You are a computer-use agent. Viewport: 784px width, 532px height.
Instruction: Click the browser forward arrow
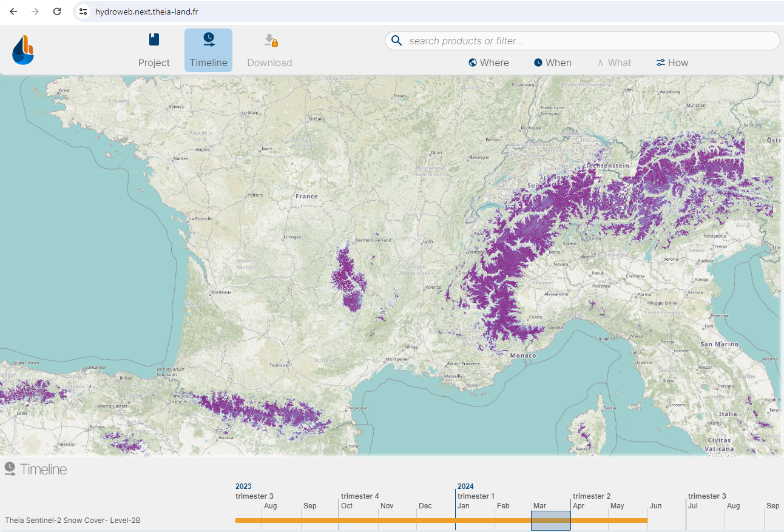(x=35, y=12)
